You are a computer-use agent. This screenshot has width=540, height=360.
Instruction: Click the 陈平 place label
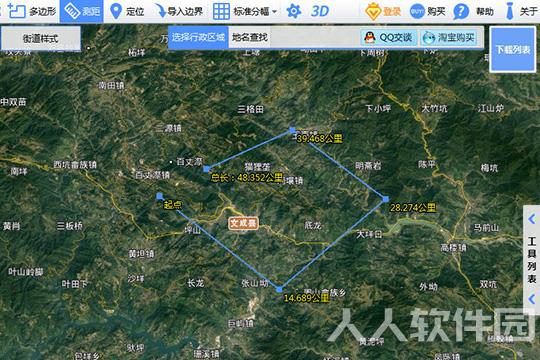click(427, 164)
